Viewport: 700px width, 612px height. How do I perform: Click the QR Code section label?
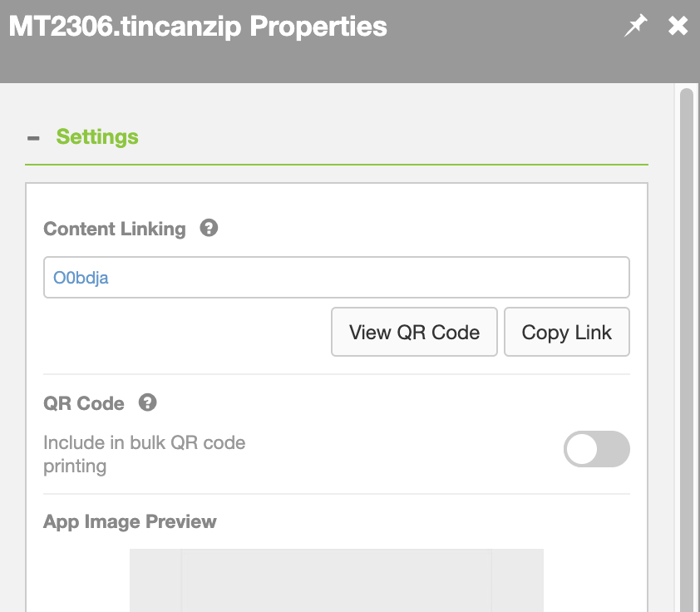click(x=84, y=403)
